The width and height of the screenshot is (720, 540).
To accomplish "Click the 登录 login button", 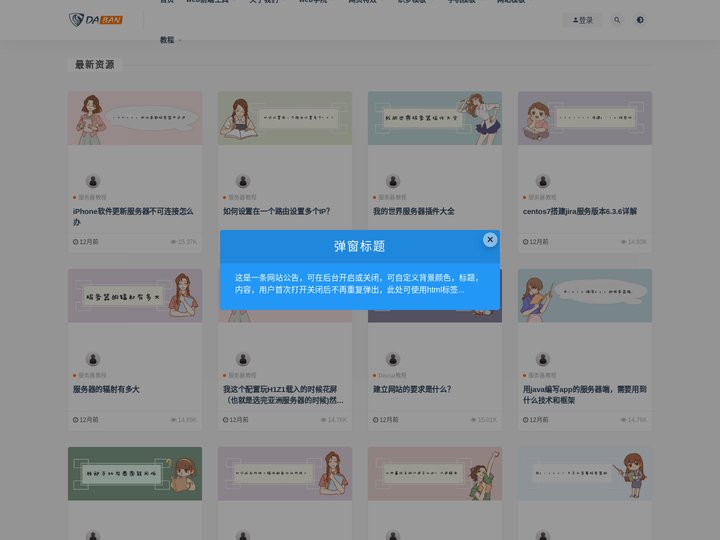I will point(583,20).
